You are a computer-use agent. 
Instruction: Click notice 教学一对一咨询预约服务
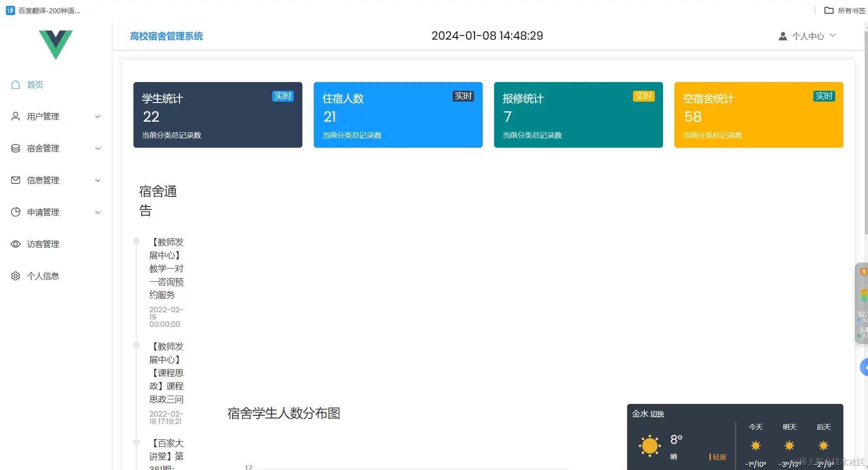point(166,269)
